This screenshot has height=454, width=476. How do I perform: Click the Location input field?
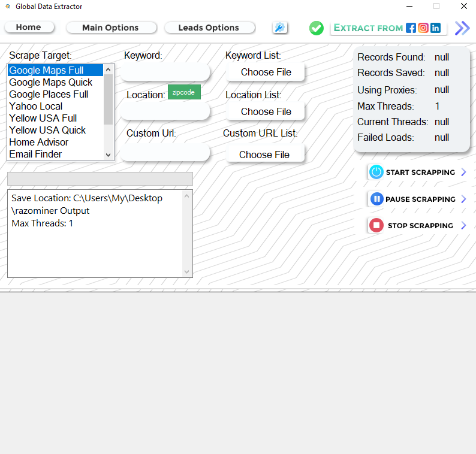[x=165, y=111]
